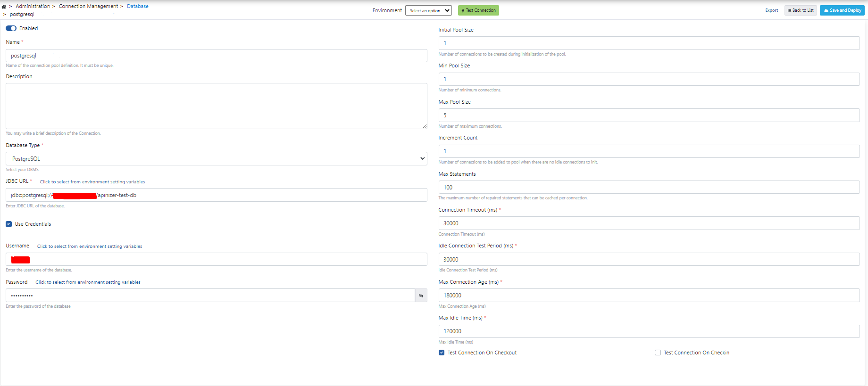Go Back to List
The width and height of the screenshot is (868, 386).
click(801, 10)
